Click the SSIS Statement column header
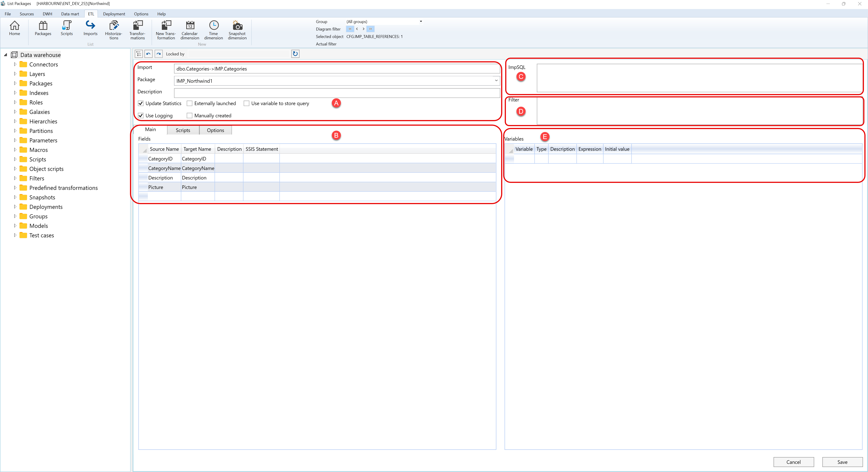The height and width of the screenshot is (472, 868). pos(262,149)
